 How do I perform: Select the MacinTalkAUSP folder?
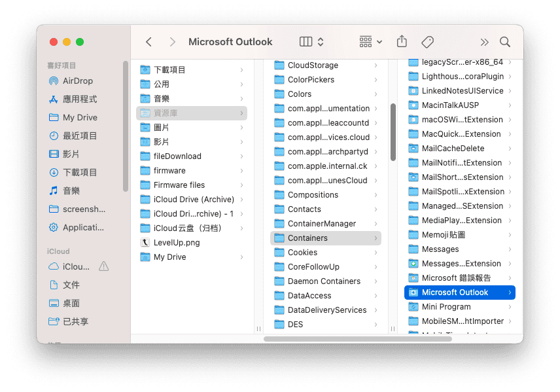tap(460, 105)
